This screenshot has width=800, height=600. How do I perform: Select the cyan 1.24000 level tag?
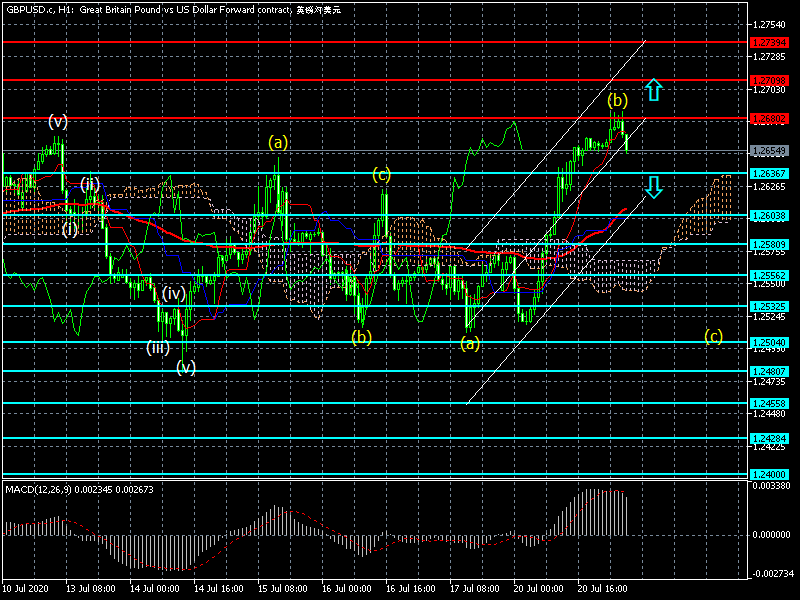tap(770, 474)
